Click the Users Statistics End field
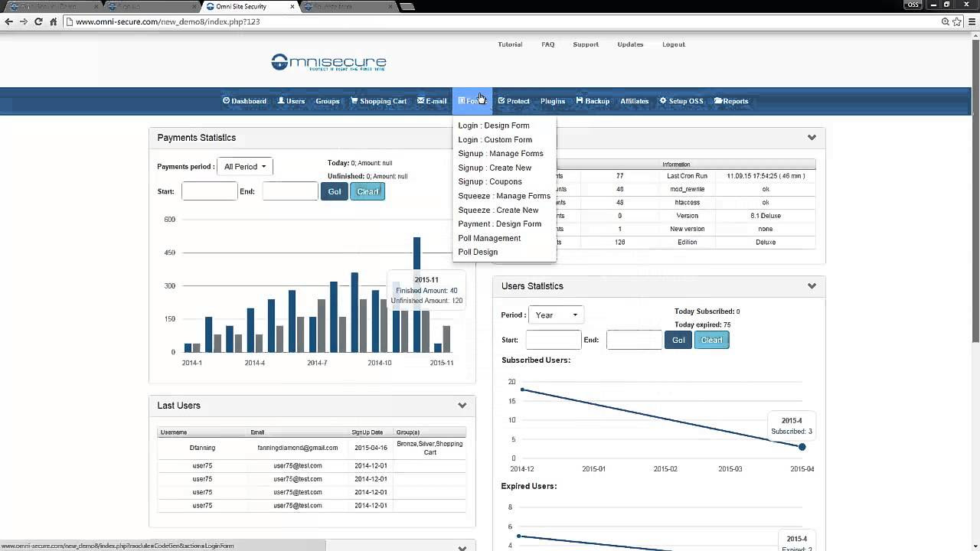Screen dimensions: 980x551 point(634,340)
